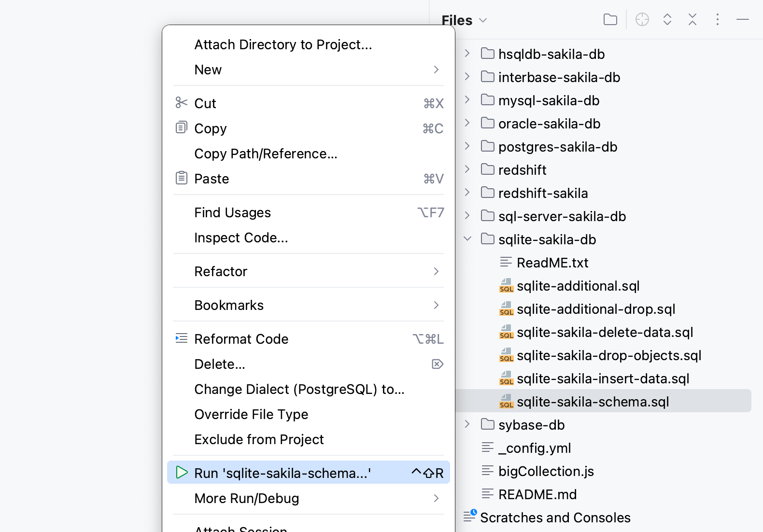763x532 pixels.
Task: Click the Scratches and Consoles icon
Action: [470, 517]
